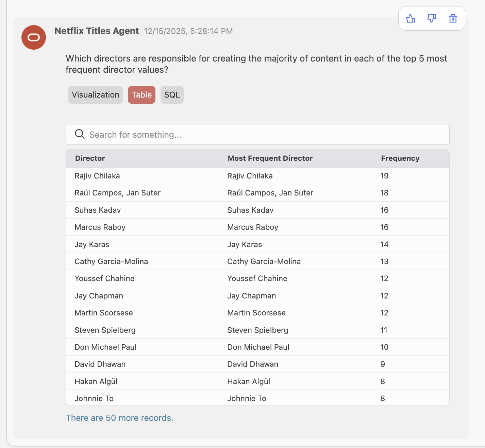The width and height of the screenshot is (485, 448).
Task: Click 'Jay Karas' in the Director column
Action: click(92, 244)
